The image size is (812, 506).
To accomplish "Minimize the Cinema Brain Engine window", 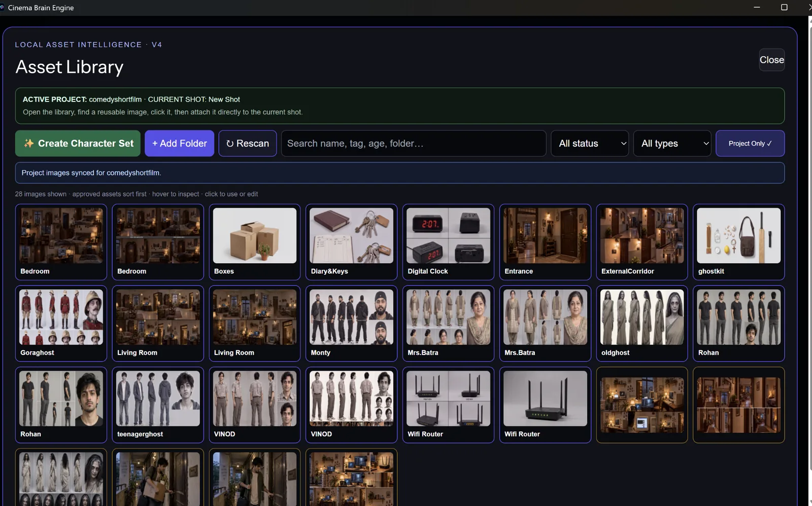I will [757, 7].
